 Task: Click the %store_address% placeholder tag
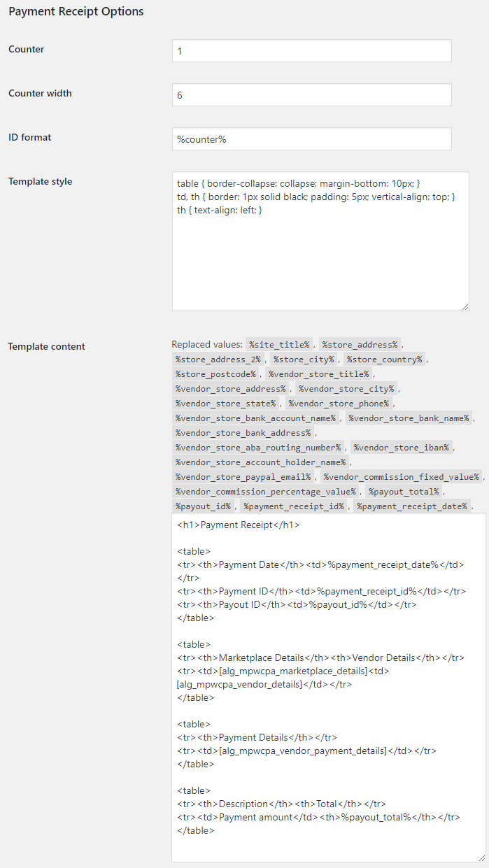(x=360, y=345)
